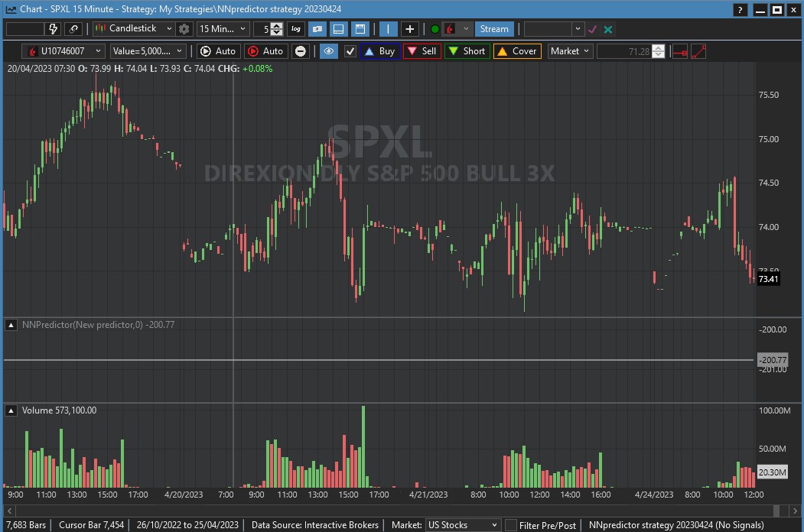
Task: Click the round minus stop icon
Action: click(301, 51)
